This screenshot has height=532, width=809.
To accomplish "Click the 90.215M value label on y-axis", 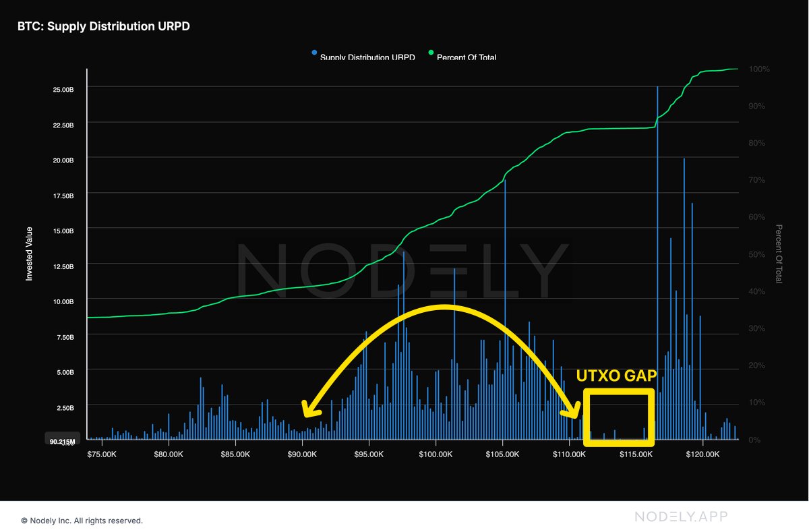I will click(62, 440).
